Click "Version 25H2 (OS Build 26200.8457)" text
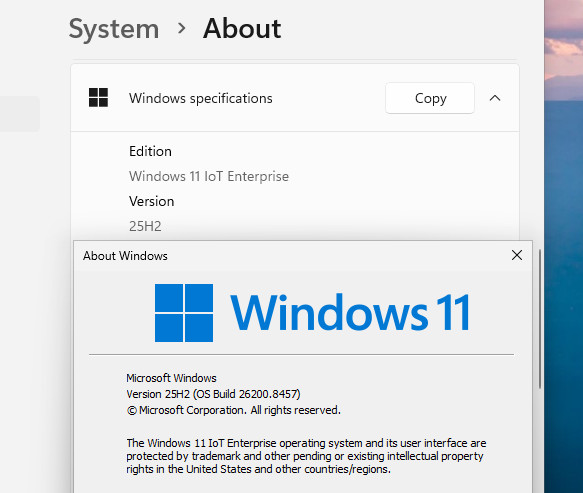 213,394
